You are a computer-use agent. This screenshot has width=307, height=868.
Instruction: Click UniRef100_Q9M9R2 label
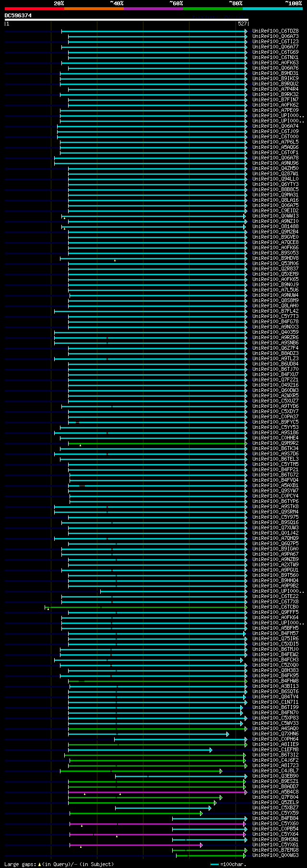click(x=275, y=443)
